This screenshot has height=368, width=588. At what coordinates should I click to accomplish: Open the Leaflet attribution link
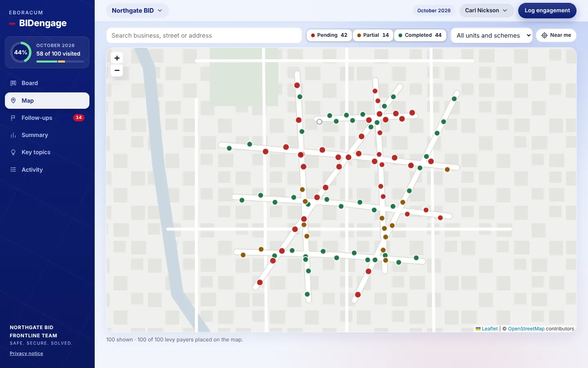click(487, 329)
